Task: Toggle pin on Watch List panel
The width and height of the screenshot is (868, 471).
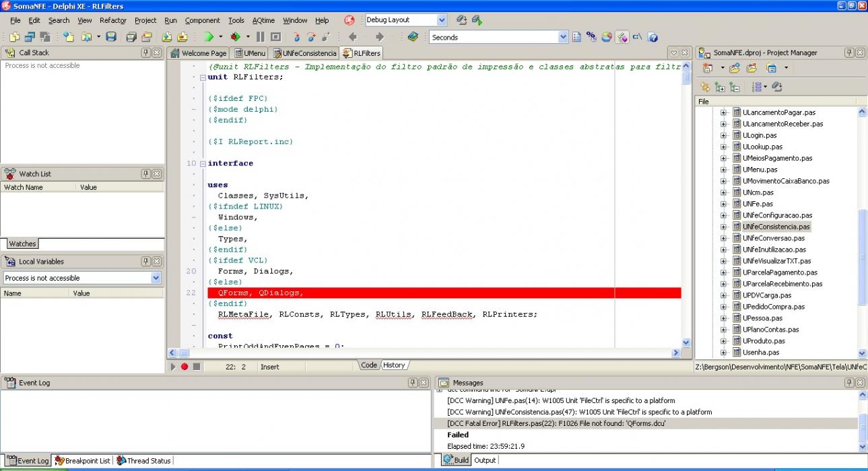Action: click(145, 174)
